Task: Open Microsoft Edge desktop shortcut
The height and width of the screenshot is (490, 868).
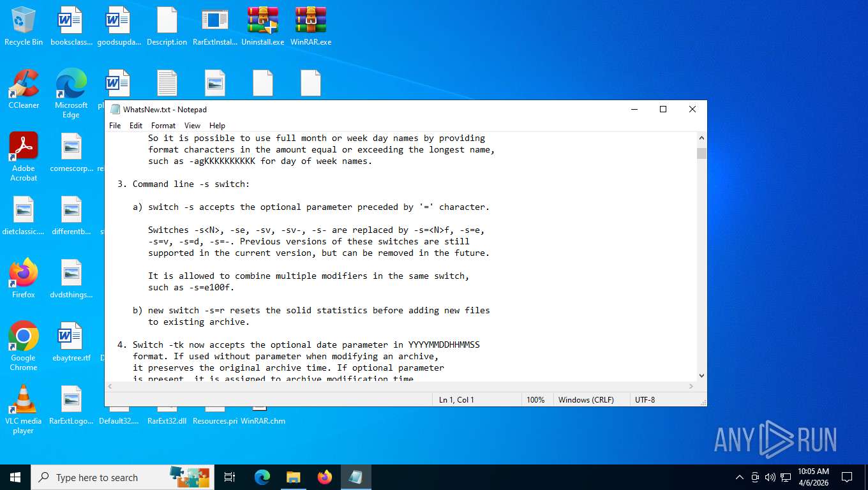Action: [71, 94]
